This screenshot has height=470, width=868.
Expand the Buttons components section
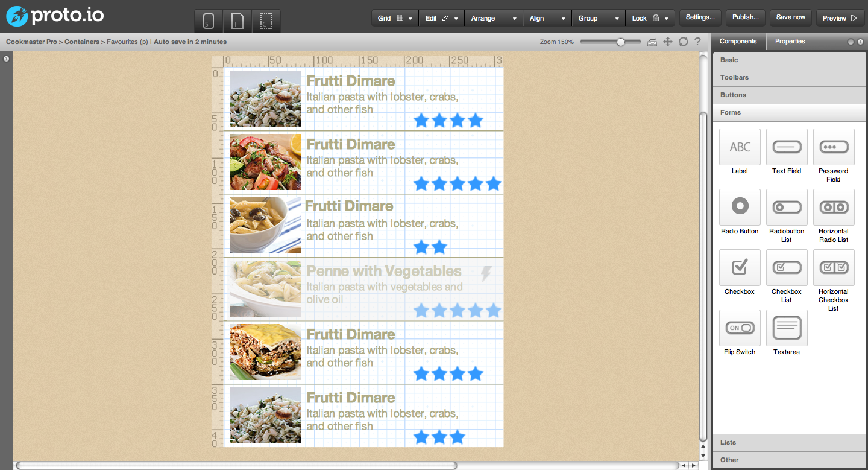tap(790, 95)
